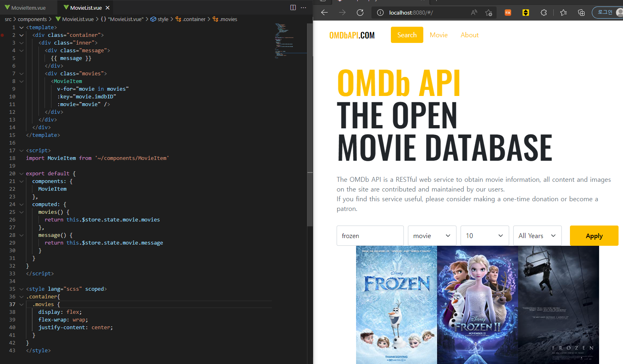Click the yellow Apply button
This screenshot has height=364, width=623.
(x=594, y=236)
